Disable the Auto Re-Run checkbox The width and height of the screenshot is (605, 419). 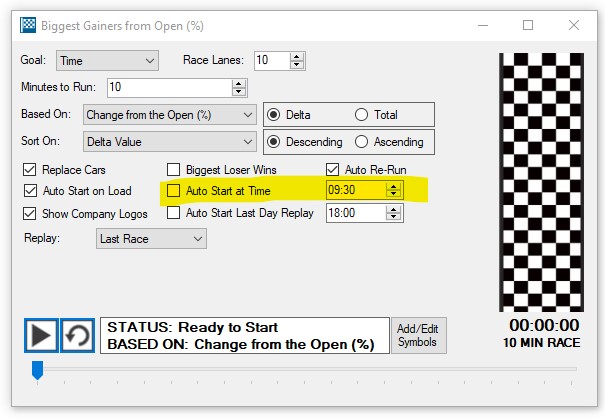334,170
